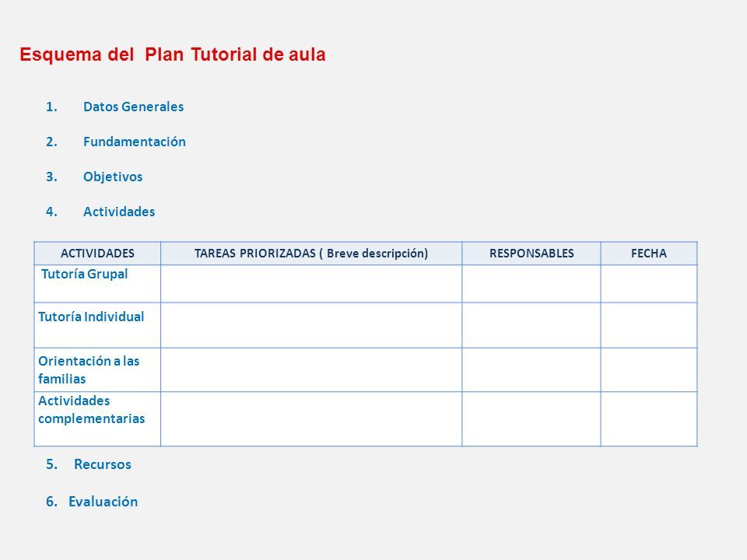This screenshot has height=560, width=747.
Task: Click the empty fecha cell for Actividades complementarias
Action: coord(649,419)
